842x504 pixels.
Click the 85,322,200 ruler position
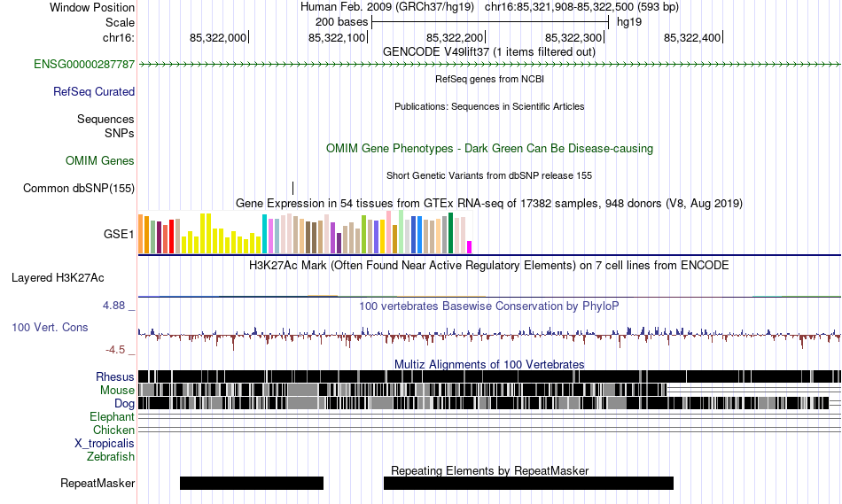(456, 37)
